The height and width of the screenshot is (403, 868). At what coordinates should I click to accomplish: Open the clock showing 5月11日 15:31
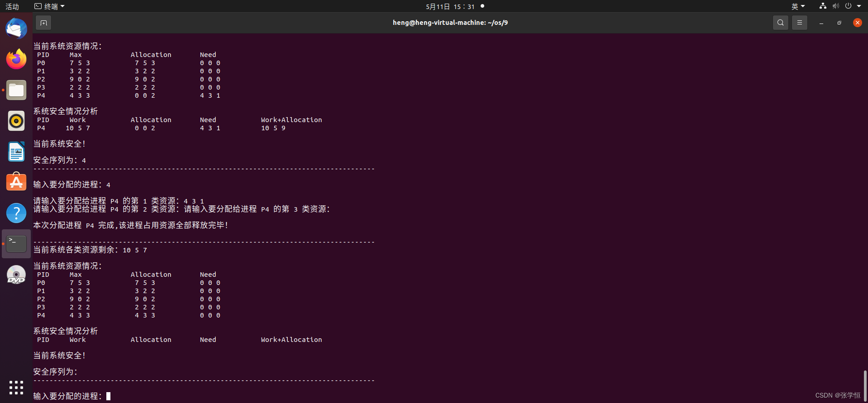450,6
